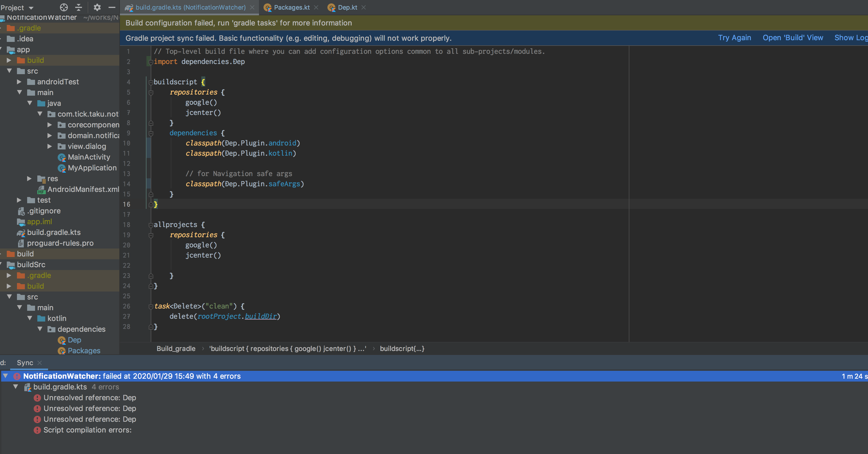The height and width of the screenshot is (454, 868).
Task: Close the Sync tab
Action: coord(40,363)
